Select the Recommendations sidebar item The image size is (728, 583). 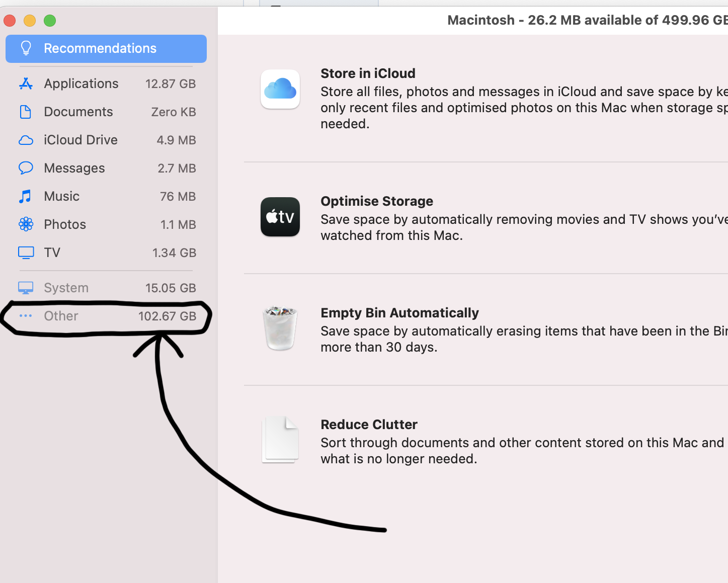click(x=106, y=49)
